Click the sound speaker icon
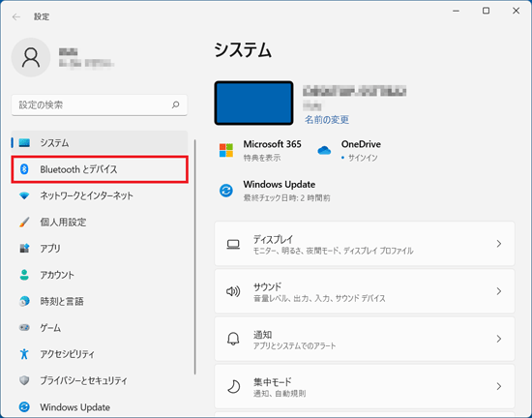The width and height of the screenshot is (532, 418). pyautogui.click(x=233, y=291)
